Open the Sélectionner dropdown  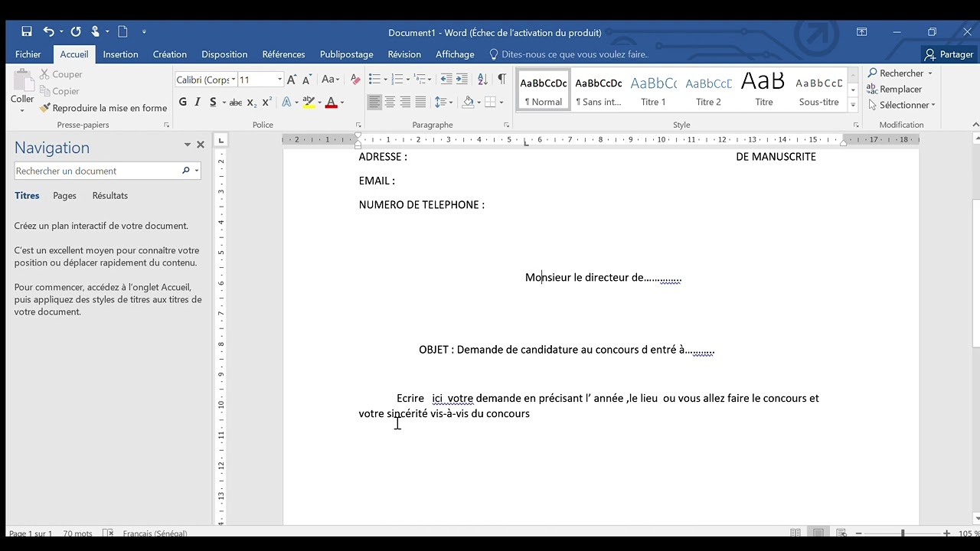click(x=902, y=105)
